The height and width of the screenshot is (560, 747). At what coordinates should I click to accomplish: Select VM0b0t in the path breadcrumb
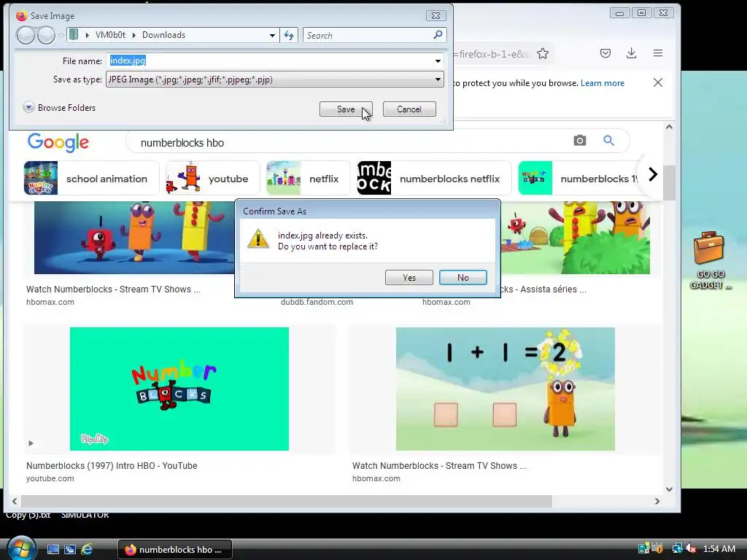click(110, 35)
